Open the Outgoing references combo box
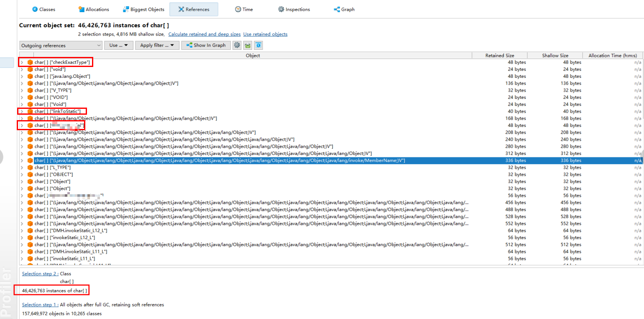The image size is (644, 319). point(61,45)
